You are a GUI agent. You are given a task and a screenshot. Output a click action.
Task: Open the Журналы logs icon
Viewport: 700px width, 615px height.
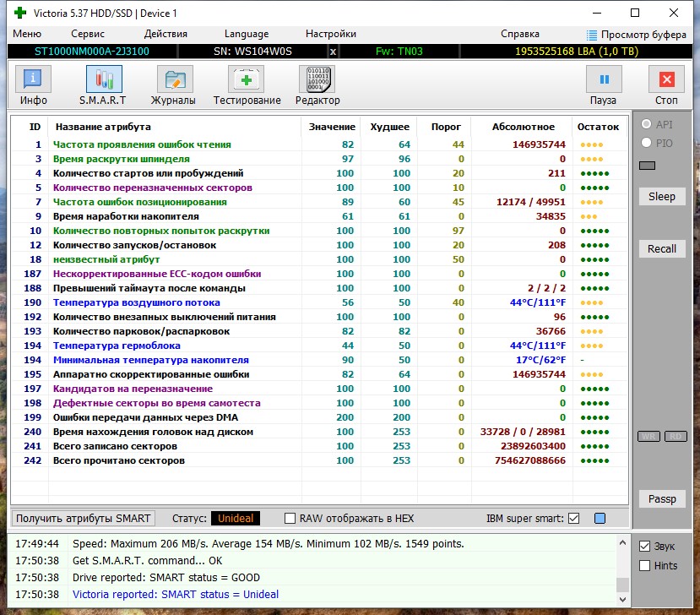[175, 79]
